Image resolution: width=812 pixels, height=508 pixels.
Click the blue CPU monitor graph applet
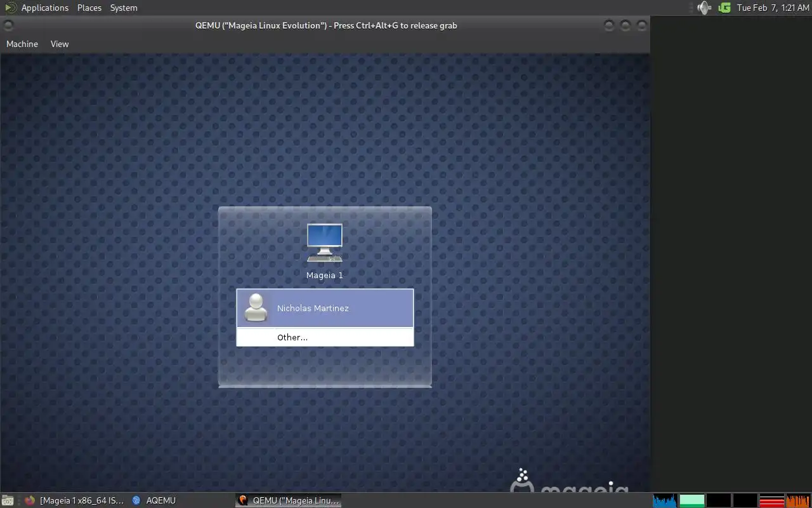coord(665,500)
